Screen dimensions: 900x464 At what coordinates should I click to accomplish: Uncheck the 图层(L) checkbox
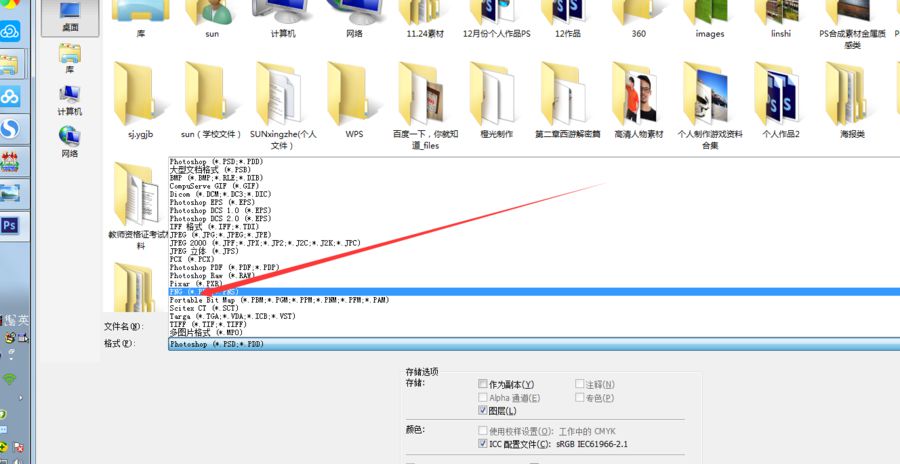(483, 411)
